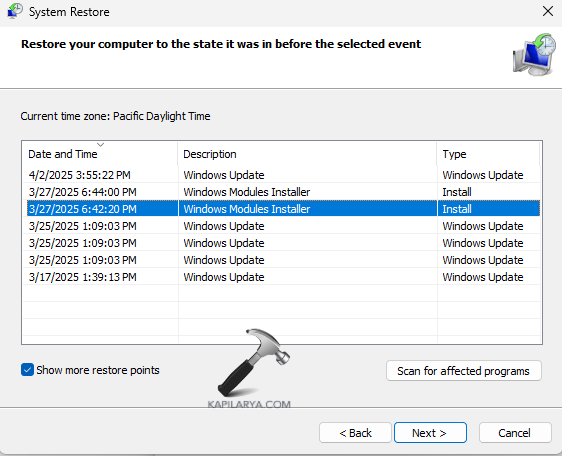
Task: Click the KAPILARYA.COM watermark text
Action: click(x=249, y=404)
